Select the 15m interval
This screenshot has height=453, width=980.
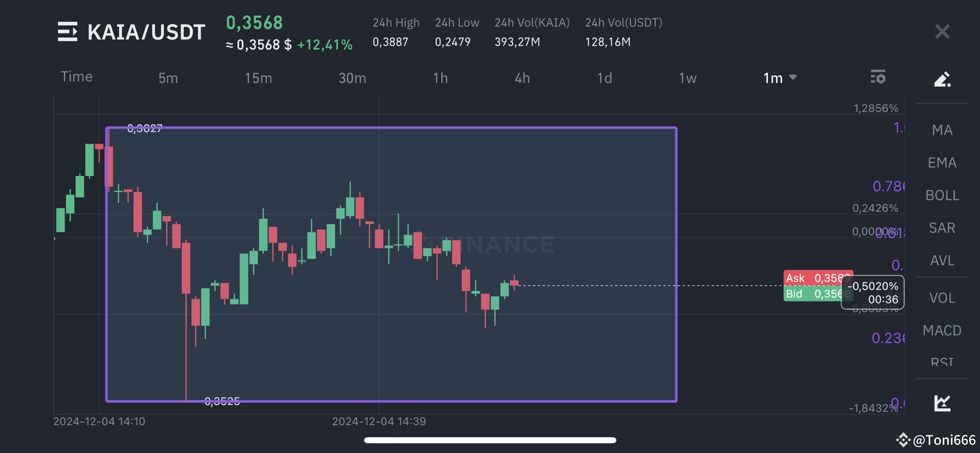coord(259,78)
